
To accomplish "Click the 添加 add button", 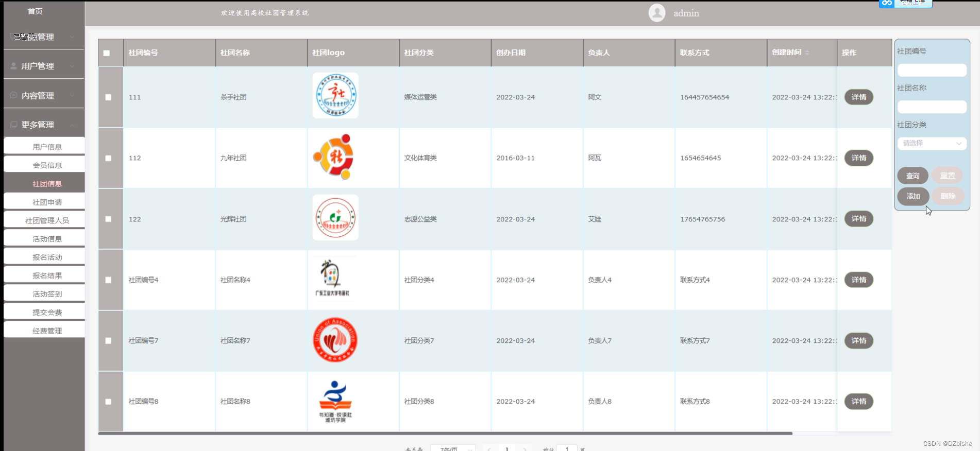I will click(x=913, y=196).
